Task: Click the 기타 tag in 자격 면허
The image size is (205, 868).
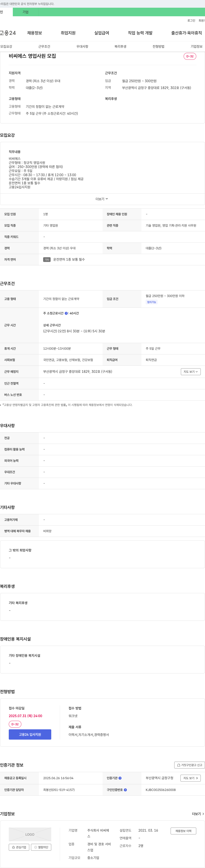Action: (x=47, y=260)
